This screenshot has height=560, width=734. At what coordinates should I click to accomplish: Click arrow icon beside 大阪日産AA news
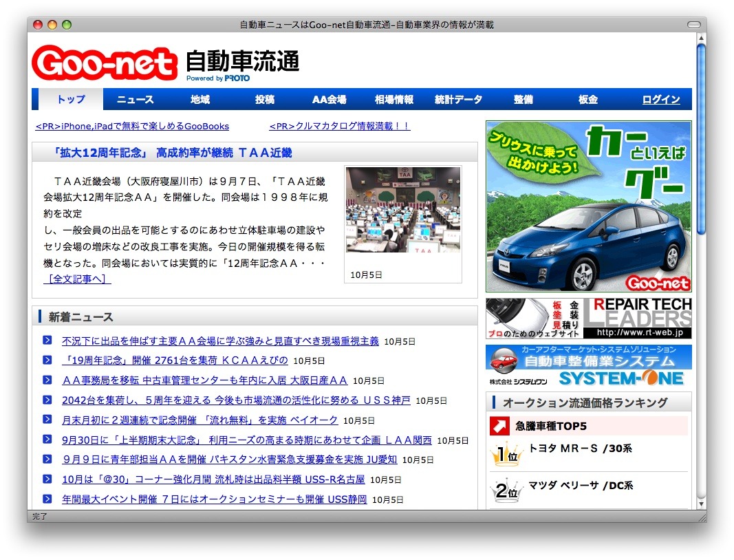click(47, 379)
